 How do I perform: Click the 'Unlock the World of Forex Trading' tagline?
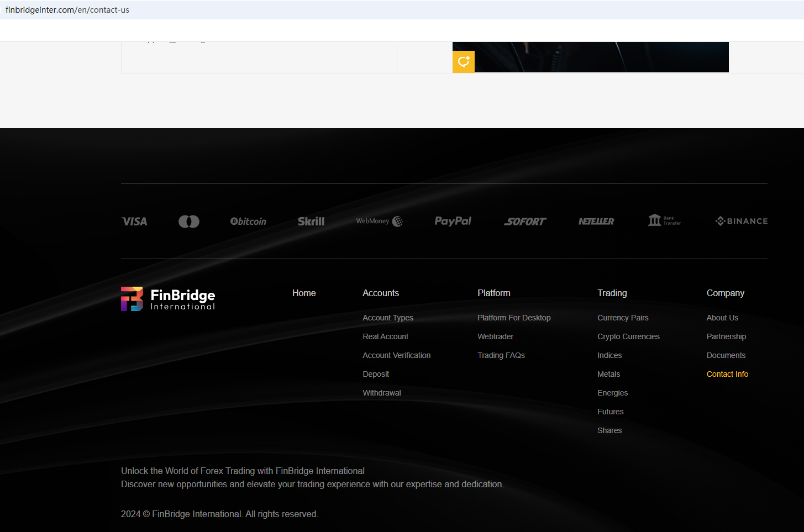[243, 471]
